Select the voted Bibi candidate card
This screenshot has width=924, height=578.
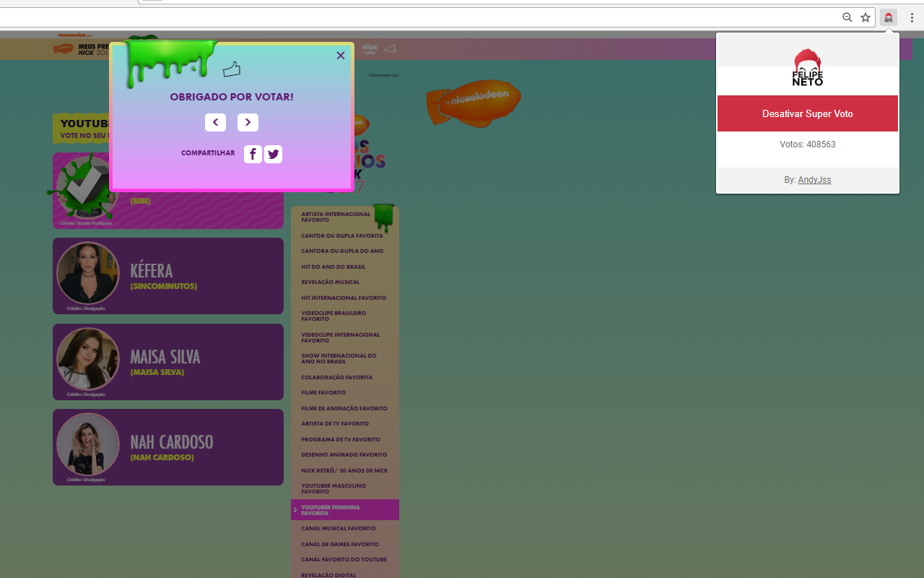point(168,191)
